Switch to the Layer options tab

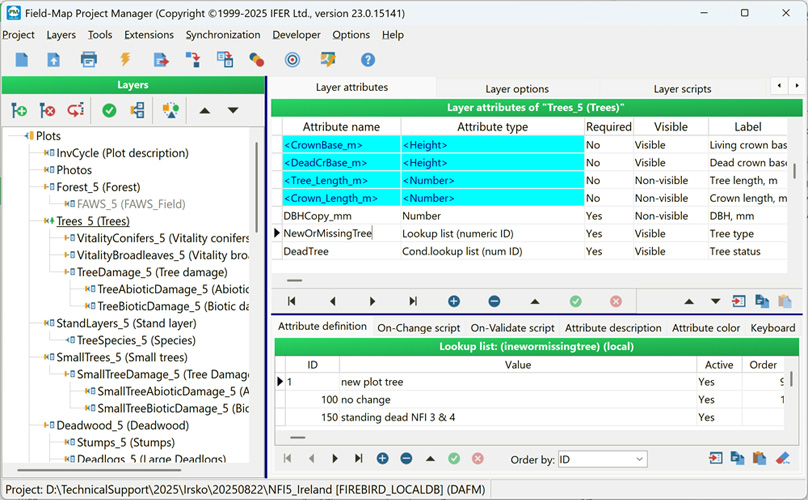click(x=517, y=89)
